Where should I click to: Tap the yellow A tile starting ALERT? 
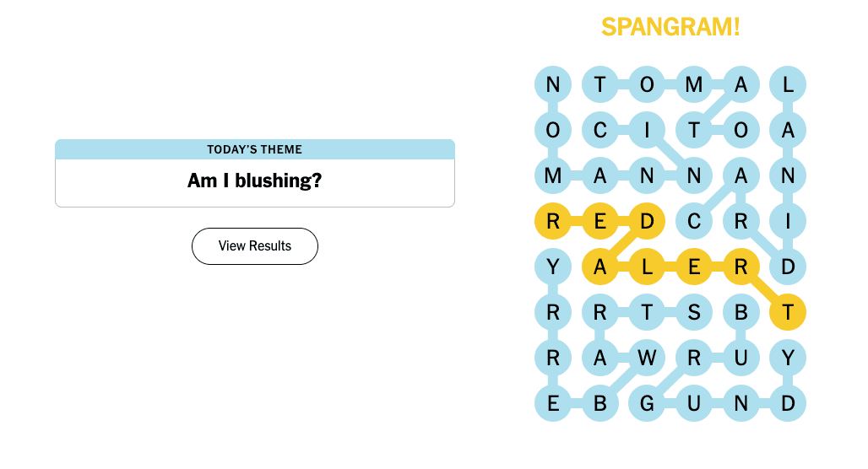(x=600, y=267)
